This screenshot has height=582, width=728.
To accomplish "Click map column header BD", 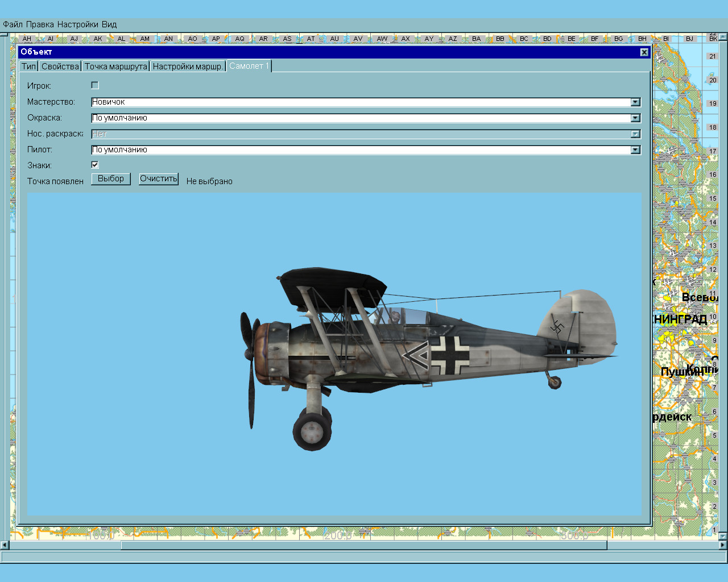I will [547, 39].
